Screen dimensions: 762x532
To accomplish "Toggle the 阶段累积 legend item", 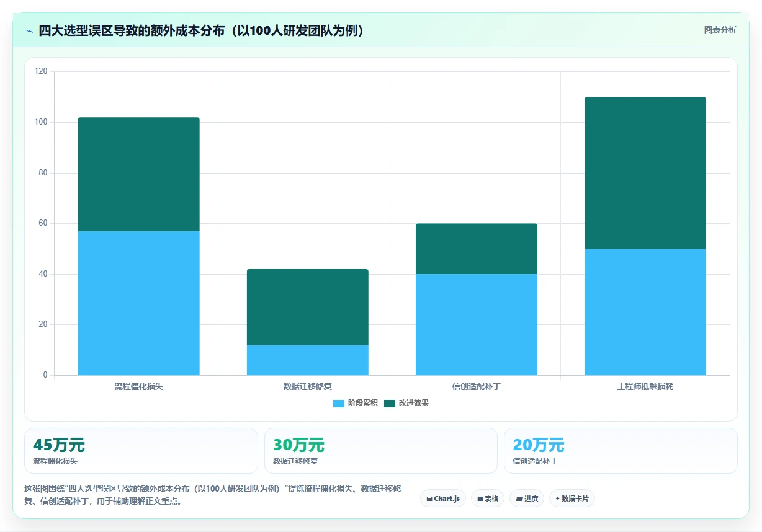I will pyautogui.click(x=356, y=403).
